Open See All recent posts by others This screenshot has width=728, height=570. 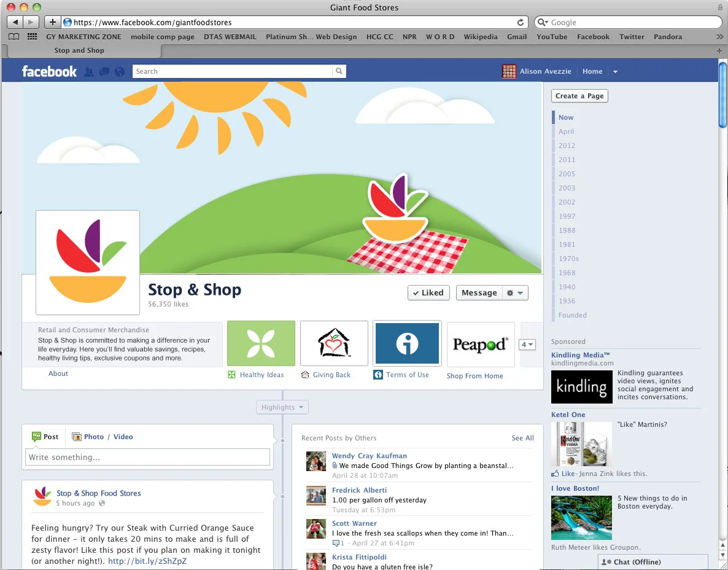tap(522, 438)
